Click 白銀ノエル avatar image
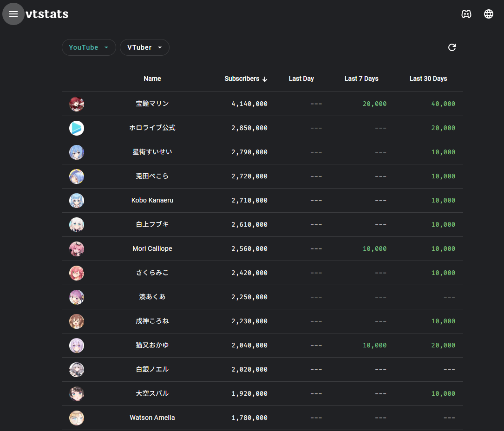Screen dimensions: 504x431 77,370
